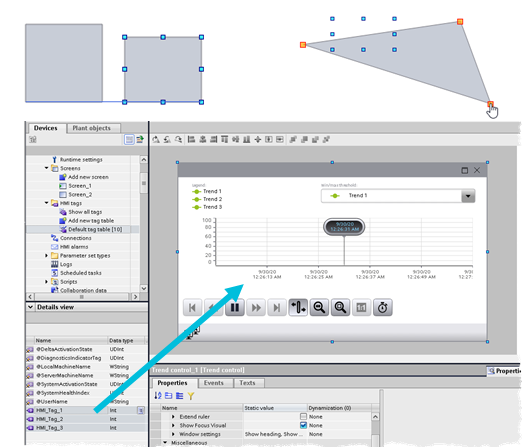Open the trend time-range stopwatch button
Image resolution: width=522 pixels, height=447 pixels.
click(383, 307)
